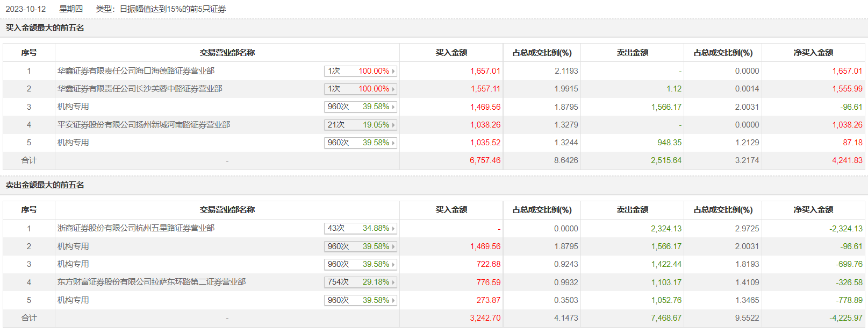Image resolution: width=868 pixels, height=332 pixels.
Task: Expand 960次 39.58% box in buy table row 5
Action: tap(360, 143)
